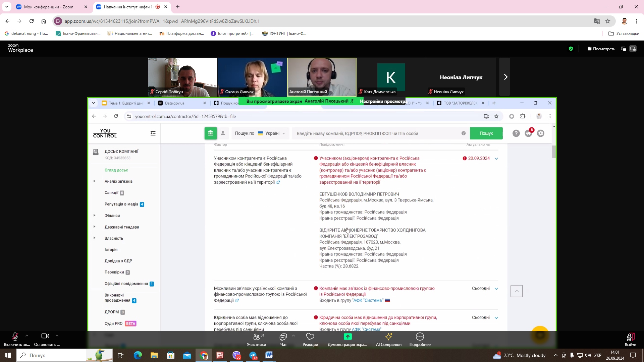Image resolution: width=644 pixels, height=362 pixels.
Task: Expand audio options caret beside microphone
Action: coord(27,336)
